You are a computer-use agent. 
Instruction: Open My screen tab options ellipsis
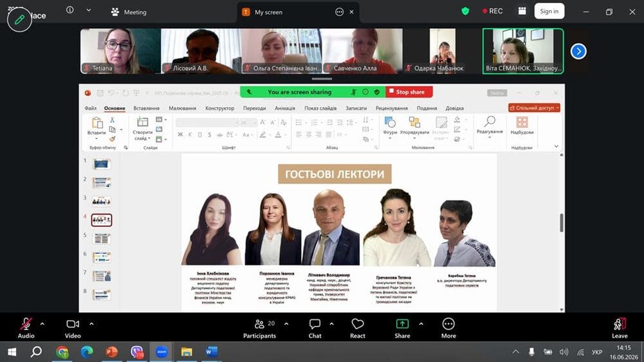coord(339,12)
